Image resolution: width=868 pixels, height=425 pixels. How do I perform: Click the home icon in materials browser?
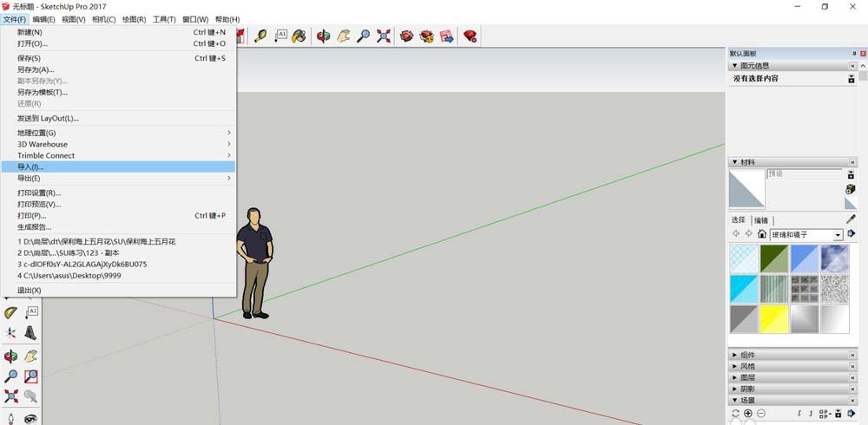coord(762,234)
